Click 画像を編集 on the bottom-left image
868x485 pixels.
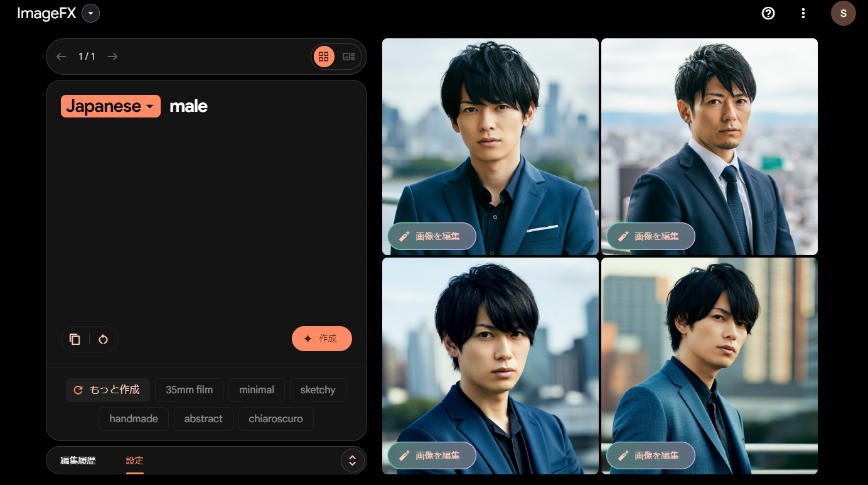coord(432,455)
